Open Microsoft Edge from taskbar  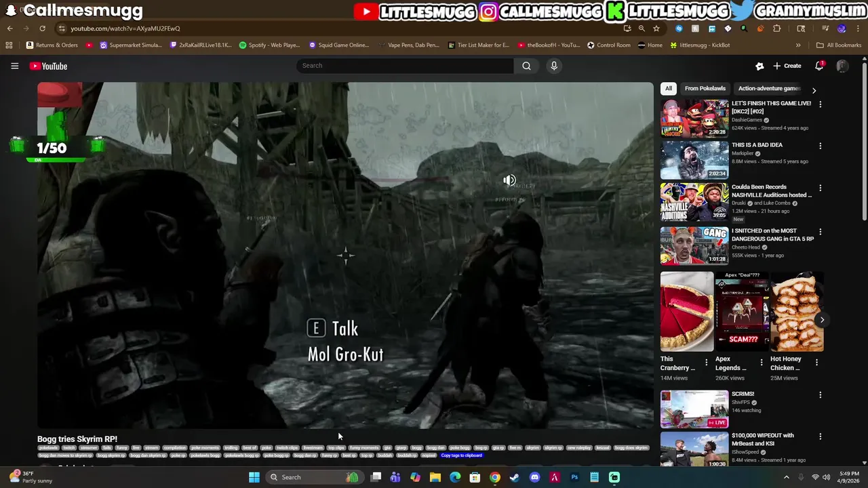pyautogui.click(x=455, y=477)
